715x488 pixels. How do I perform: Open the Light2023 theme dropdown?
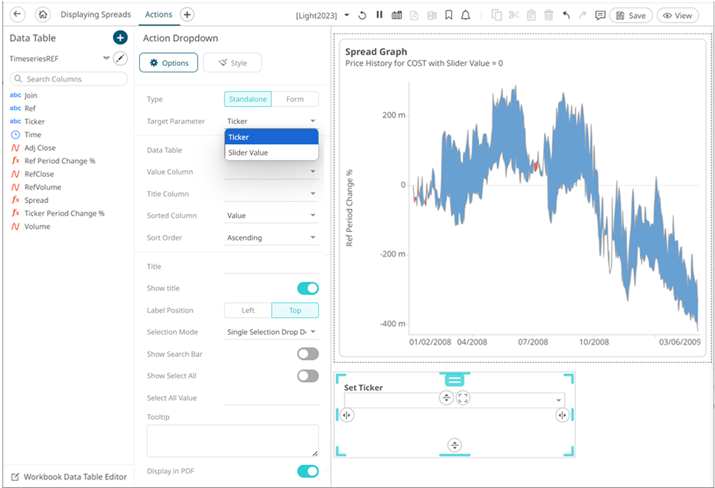(x=324, y=16)
